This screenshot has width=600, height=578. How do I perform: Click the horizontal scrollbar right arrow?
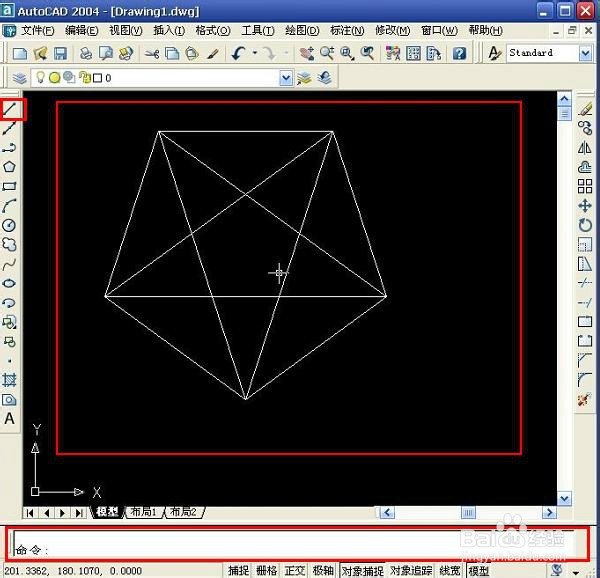coord(549,512)
